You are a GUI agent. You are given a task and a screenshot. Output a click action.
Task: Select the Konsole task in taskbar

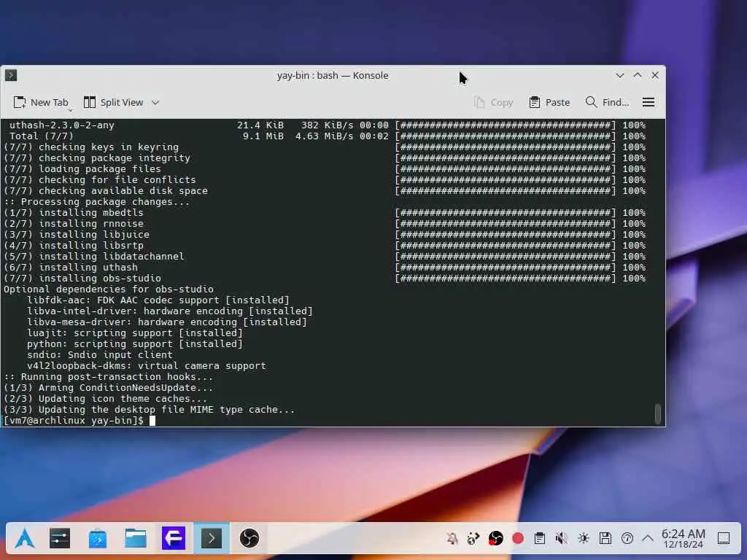[212, 539]
